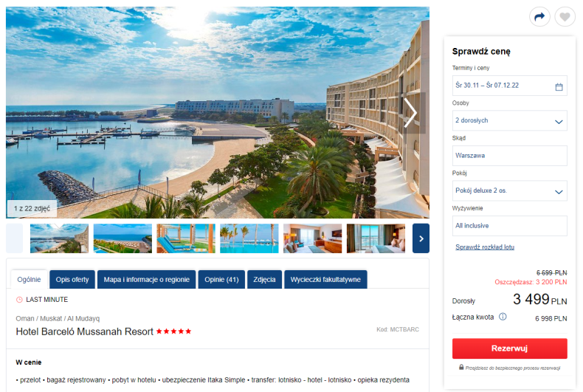Advance thumbnail strip with blue arrow button
Viewport: 583px width, 392px height.
(421, 238)
